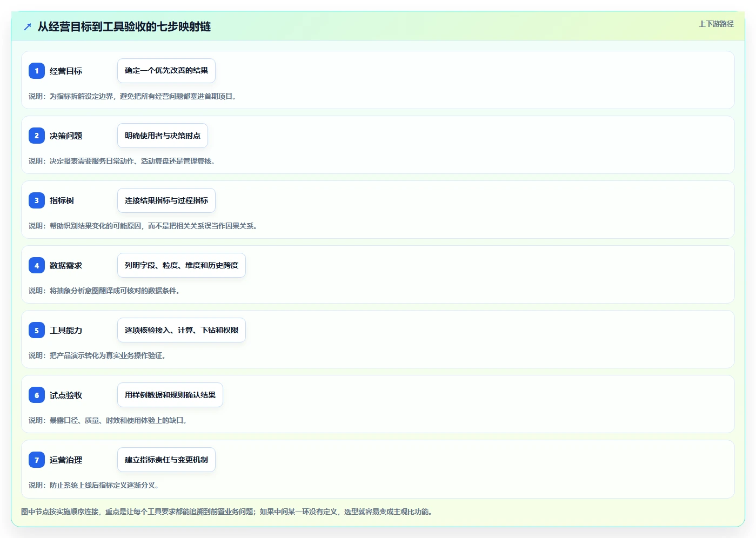Click the 建立指标责任与变更机制 chip
This screenshot has width=756, height=538.
pyautogui.click(x=166, y=460)
